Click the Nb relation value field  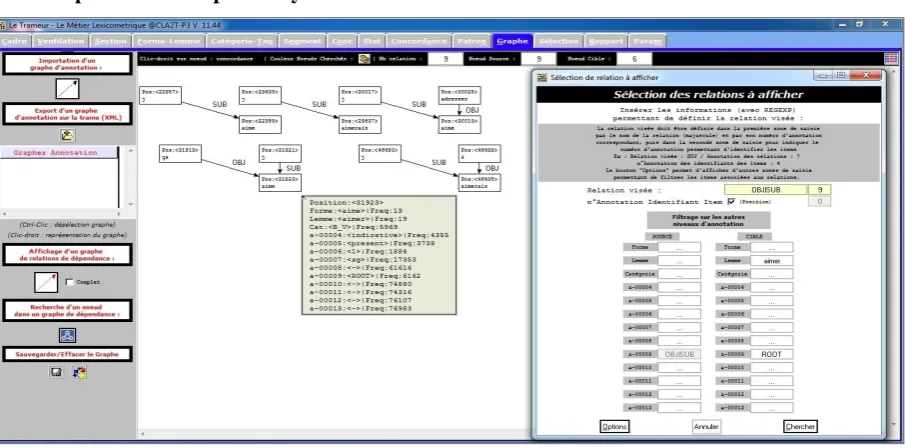[x=446, y=59]
